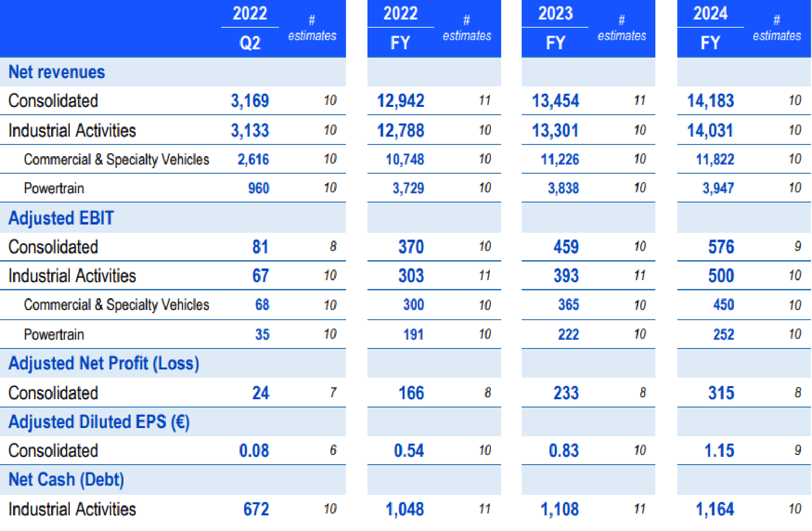Select the 2022 FY column header
812x531 pixels.
400,28
